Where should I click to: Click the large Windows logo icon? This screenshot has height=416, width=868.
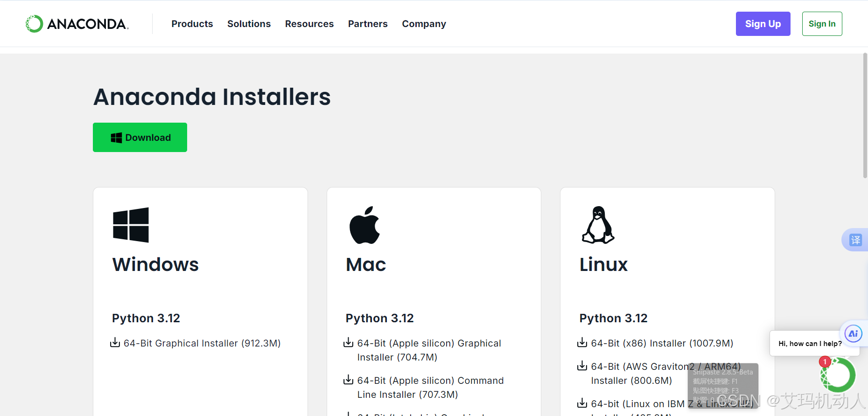coord(131,225)
